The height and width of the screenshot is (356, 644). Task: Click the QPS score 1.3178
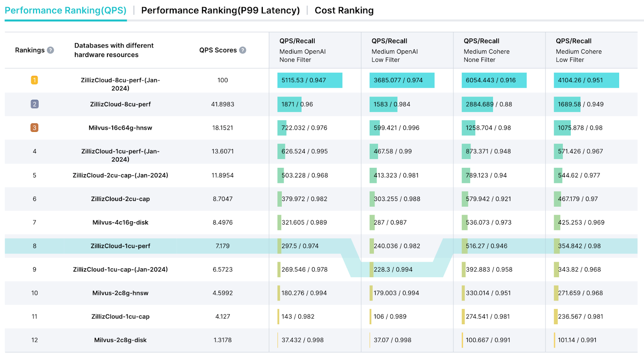223,340
